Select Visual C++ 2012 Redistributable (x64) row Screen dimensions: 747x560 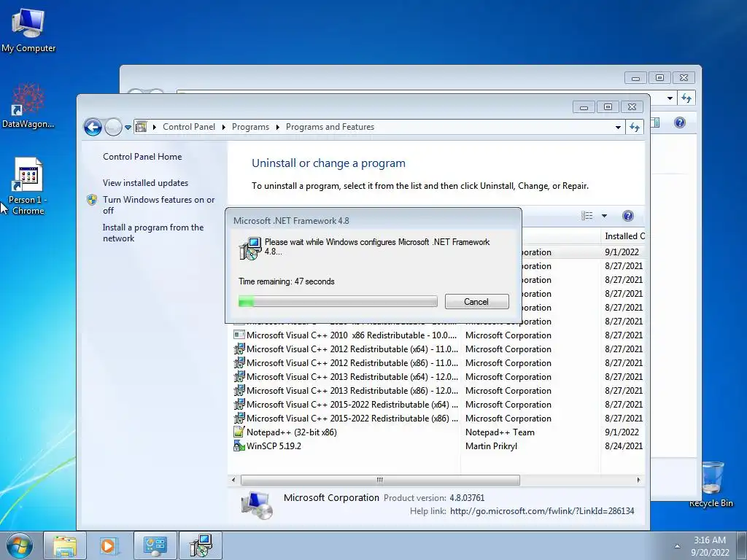(x=437, y=349)
